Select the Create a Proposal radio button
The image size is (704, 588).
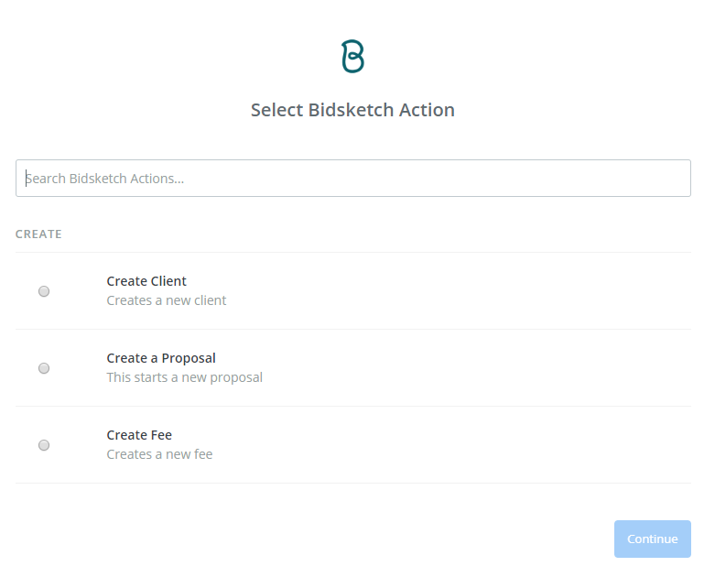pos(44,368)
